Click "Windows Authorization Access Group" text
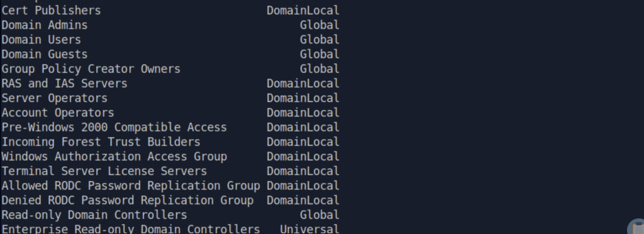This screenshot has width=644, height=234. [114, 157]
